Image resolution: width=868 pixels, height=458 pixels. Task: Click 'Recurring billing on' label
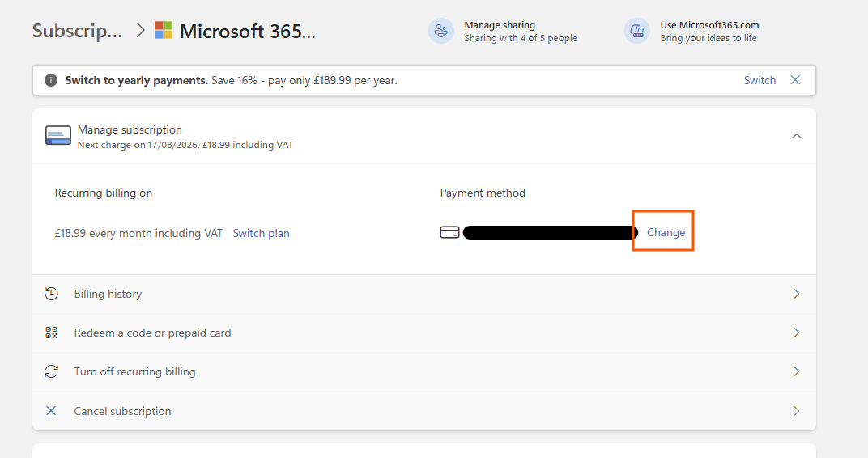pyautogui.click(x=104, y=193)
